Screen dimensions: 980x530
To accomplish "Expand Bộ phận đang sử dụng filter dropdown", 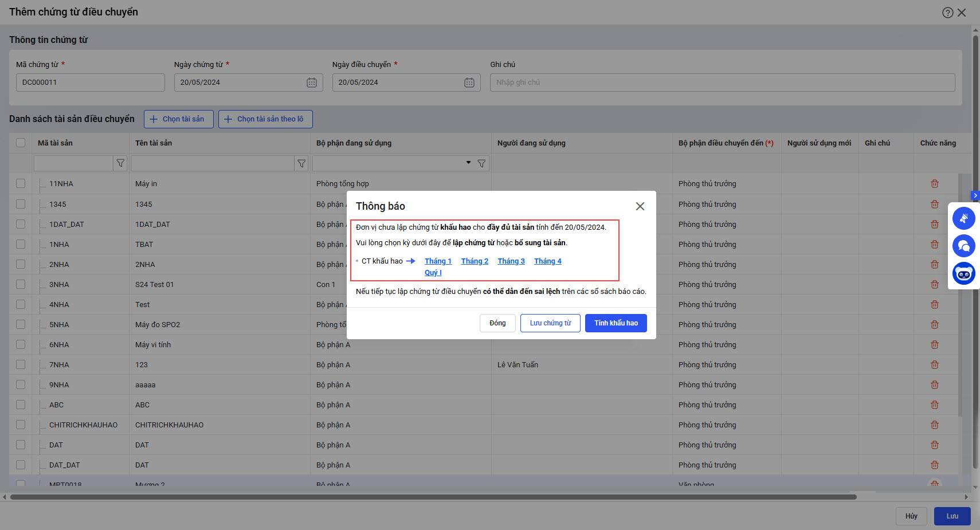I will pos(468,163).
